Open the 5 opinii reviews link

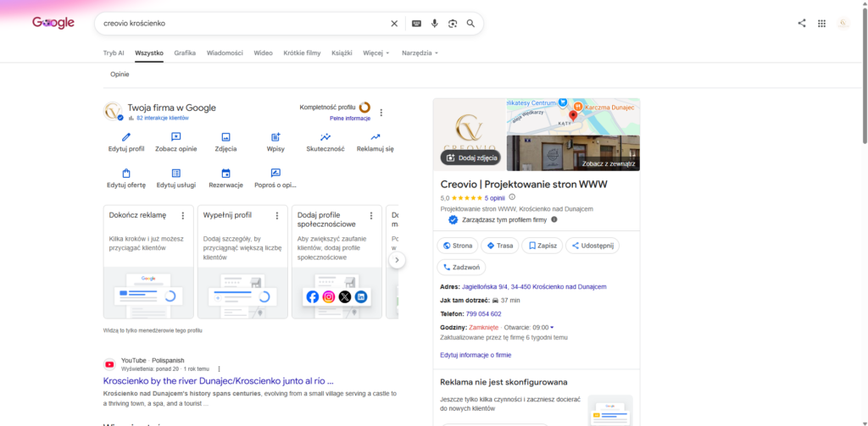(x=494, y=197)
